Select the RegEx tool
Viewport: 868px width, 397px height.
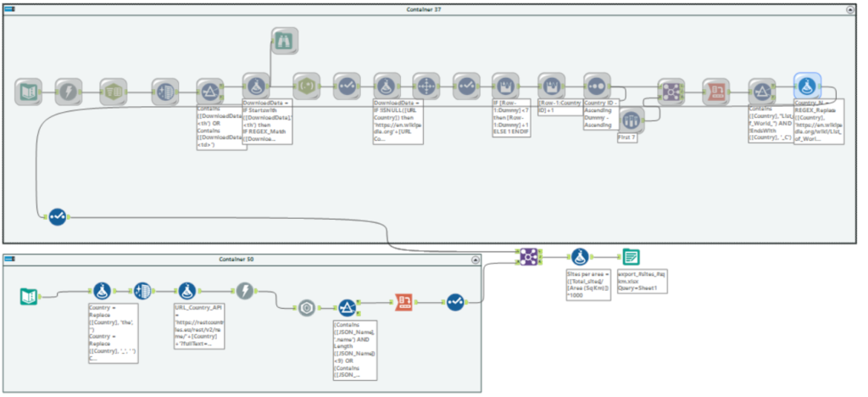point(307,86)
